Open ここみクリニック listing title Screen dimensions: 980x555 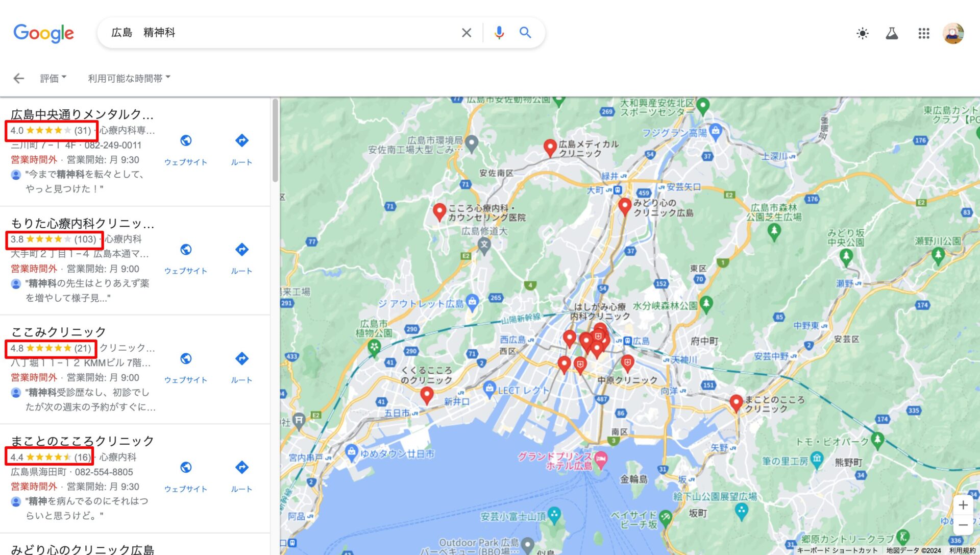[59, 332]
